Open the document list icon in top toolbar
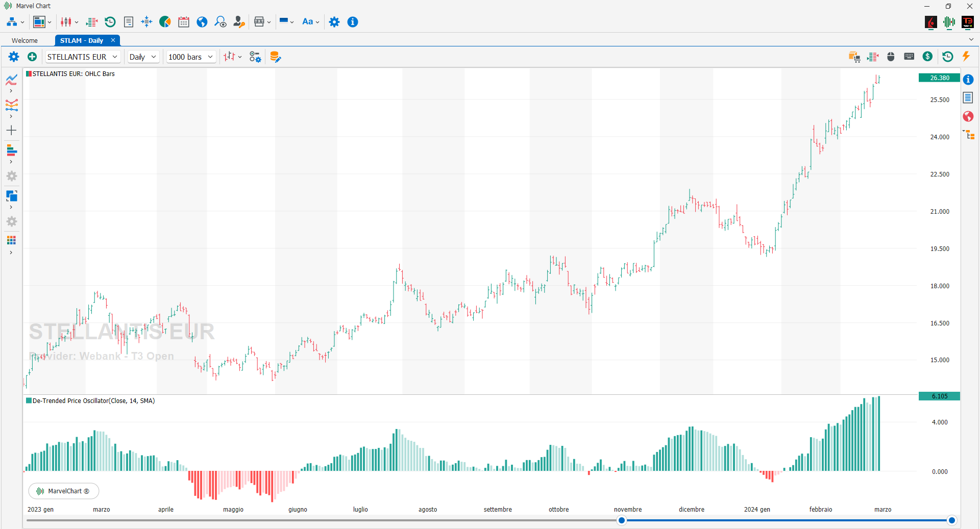980x529 pixels. [129, 22]
